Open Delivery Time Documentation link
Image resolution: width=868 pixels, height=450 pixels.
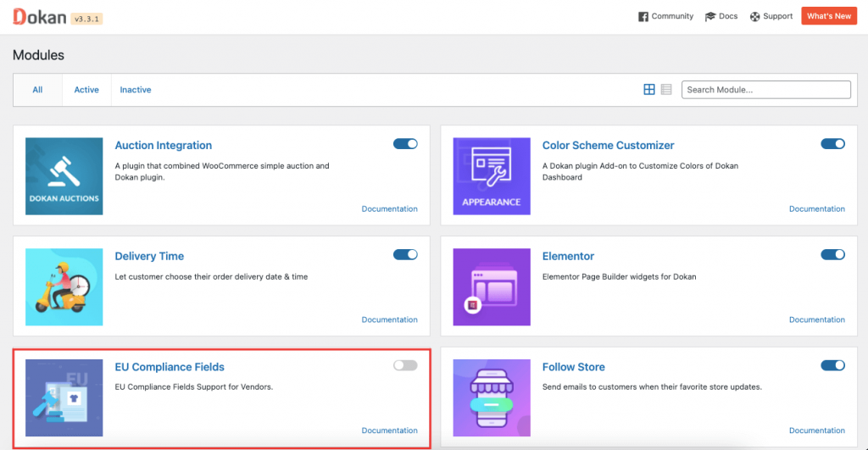click(390, 319)
